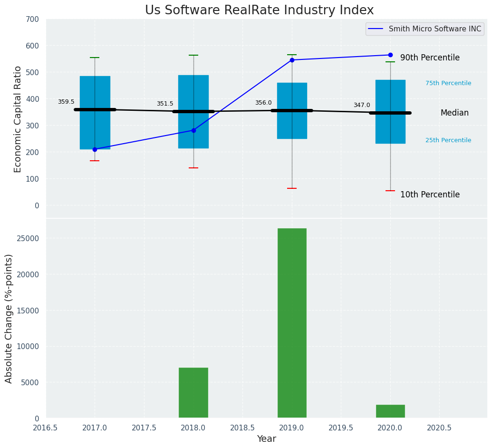
Task: Click the 75th Percentile label
Action: (448, 83)
